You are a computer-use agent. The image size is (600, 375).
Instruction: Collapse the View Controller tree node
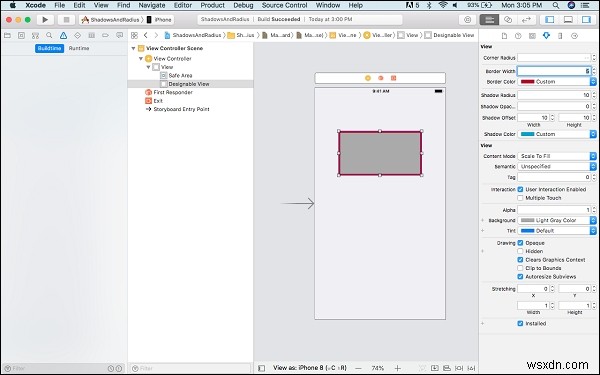141,59
